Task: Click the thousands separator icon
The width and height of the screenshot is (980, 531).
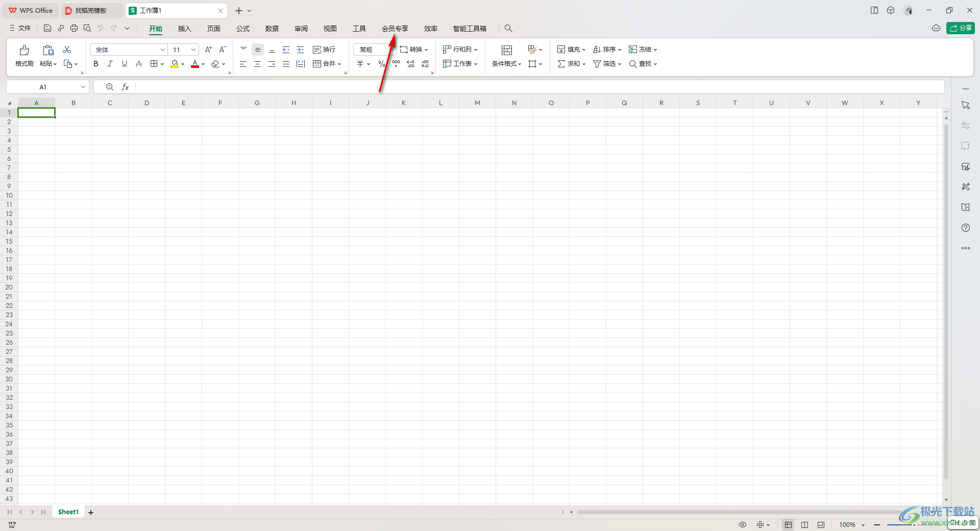Action: point(396,64)
